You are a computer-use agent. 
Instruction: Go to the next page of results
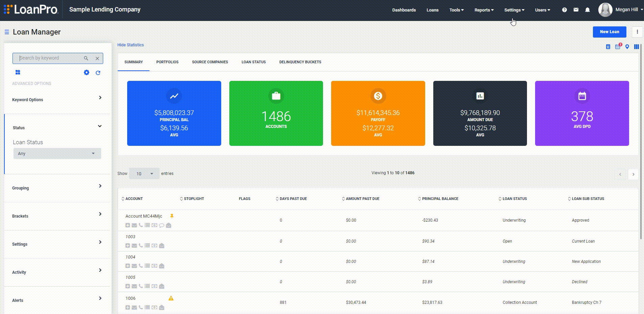pyautogui.click(x=633, y=174)
